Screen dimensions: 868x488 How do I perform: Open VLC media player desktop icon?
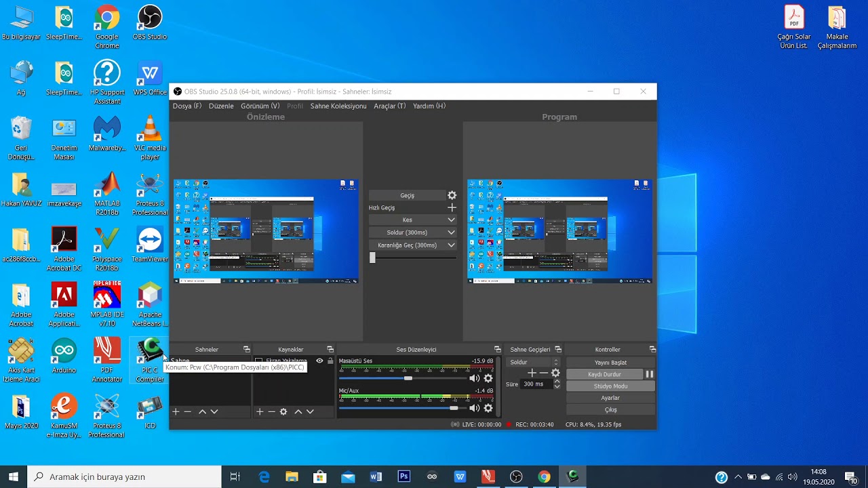[150, 138]
